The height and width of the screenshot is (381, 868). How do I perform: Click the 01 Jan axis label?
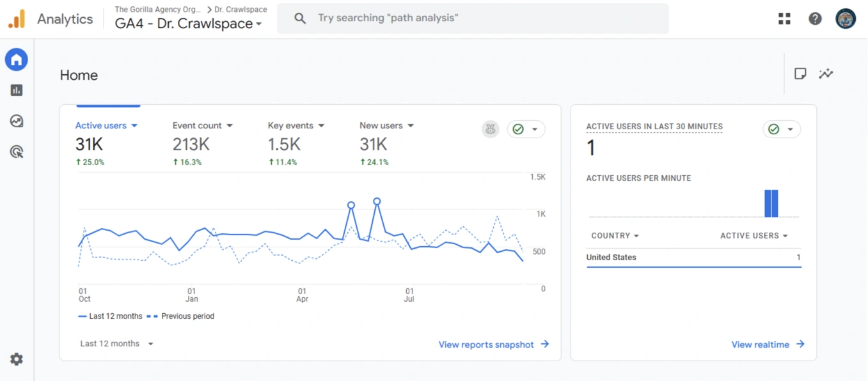click(192, 295)
